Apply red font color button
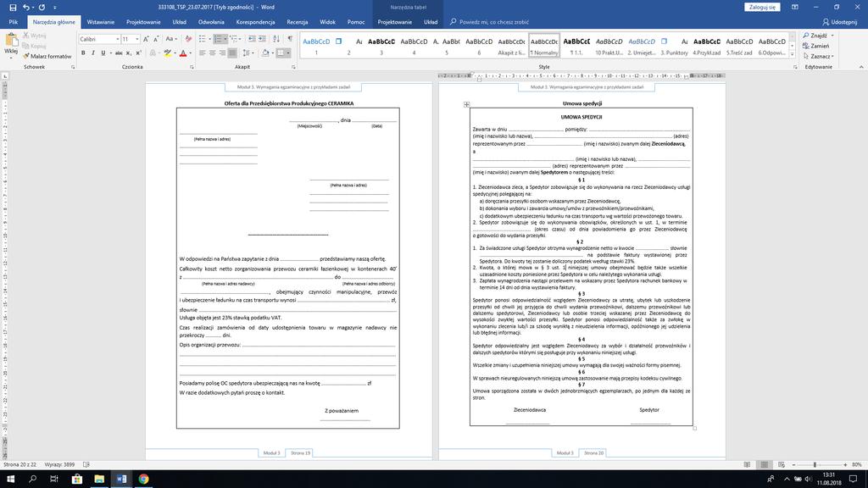 183,53
